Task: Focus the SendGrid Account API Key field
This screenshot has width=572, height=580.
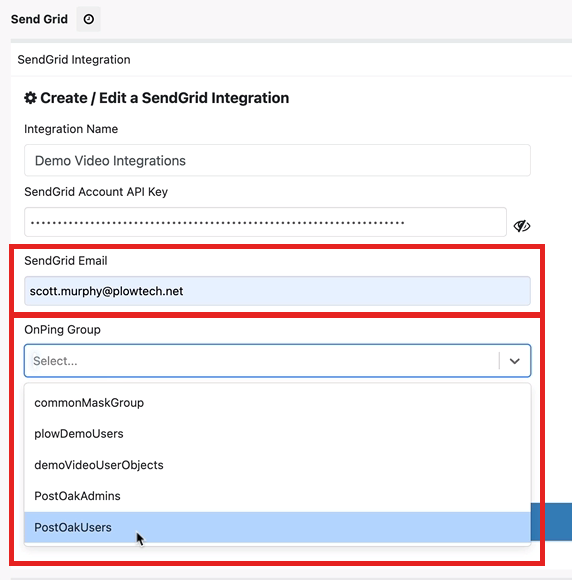Action: [x=265, y=222]
